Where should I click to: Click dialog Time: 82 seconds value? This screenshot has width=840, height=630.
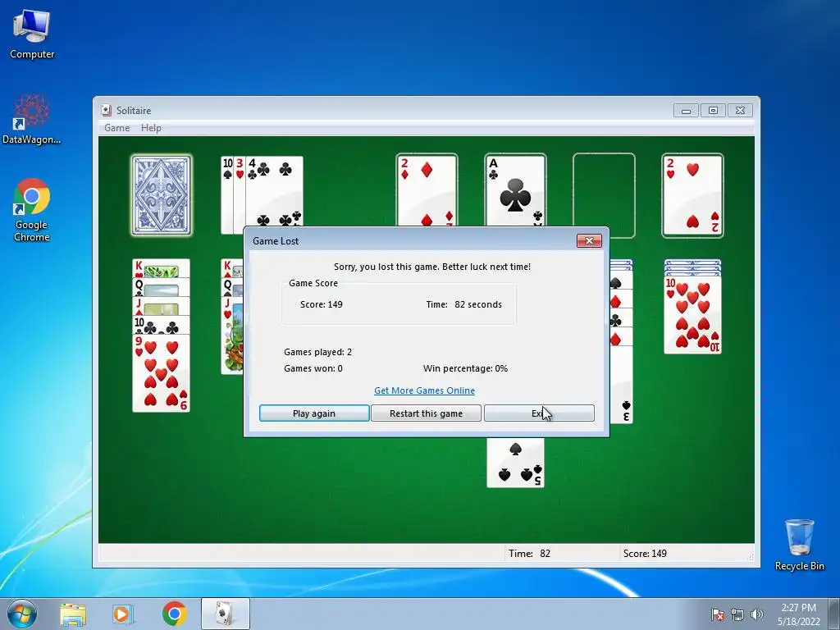464,304
